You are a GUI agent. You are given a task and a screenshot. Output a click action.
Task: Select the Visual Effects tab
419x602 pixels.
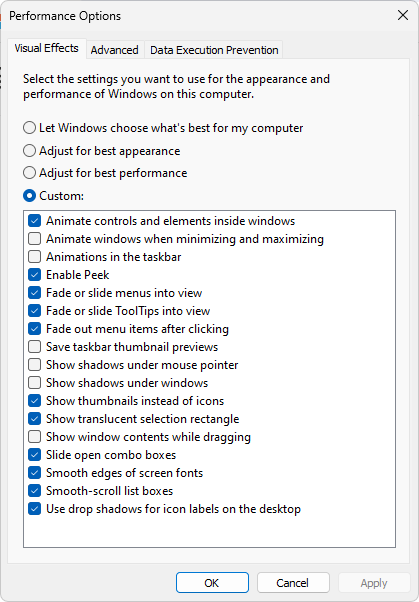click(46, 48)
